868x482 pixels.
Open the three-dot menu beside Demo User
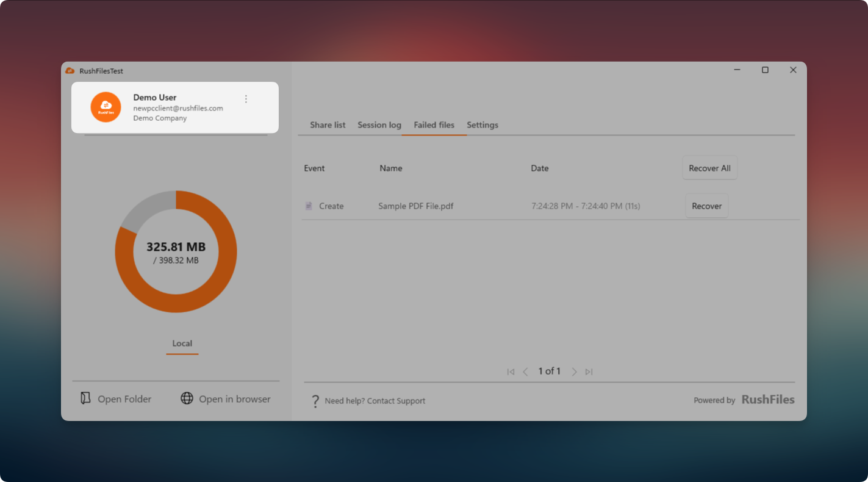tap(246, 99)
